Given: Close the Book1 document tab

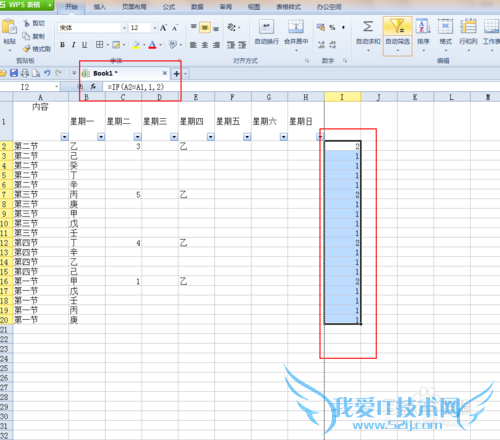Looking at the screenshot, I should [165, 73].
